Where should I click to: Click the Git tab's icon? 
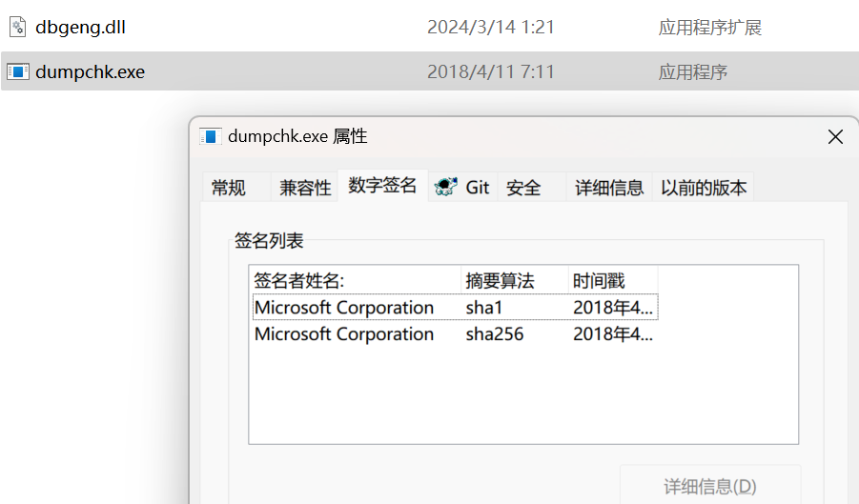coord(445,187)
